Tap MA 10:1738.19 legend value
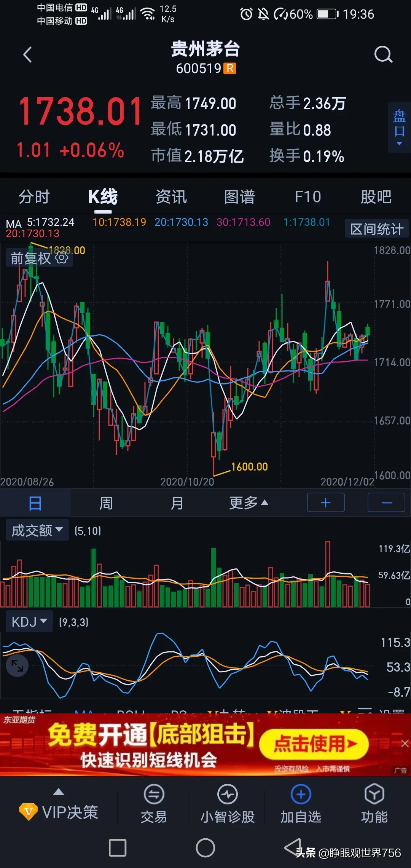Image resolution: width=411 pixels, height=868 pixels. [119, 222]
